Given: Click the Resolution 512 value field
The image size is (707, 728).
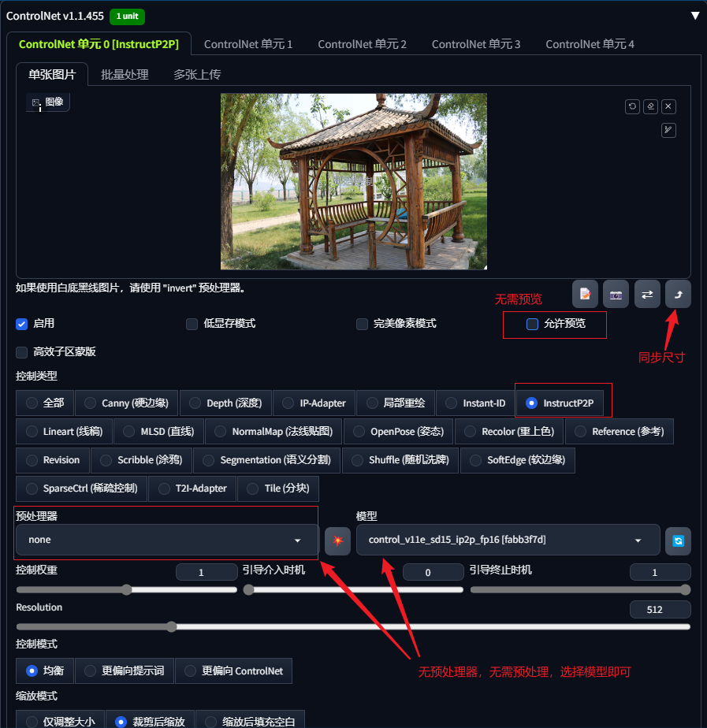Looking at the screenshot, I should [x=660, y=609].
